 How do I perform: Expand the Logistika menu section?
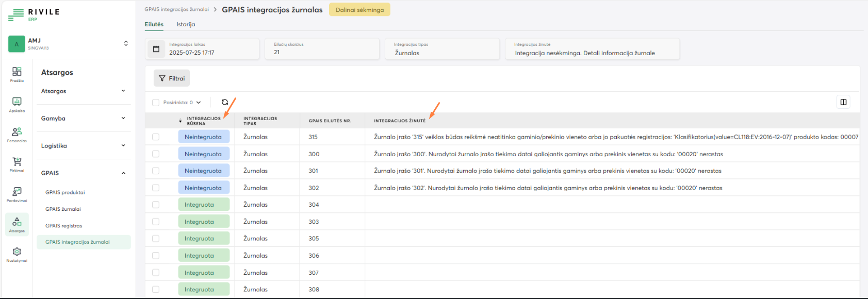pos(83,146)
